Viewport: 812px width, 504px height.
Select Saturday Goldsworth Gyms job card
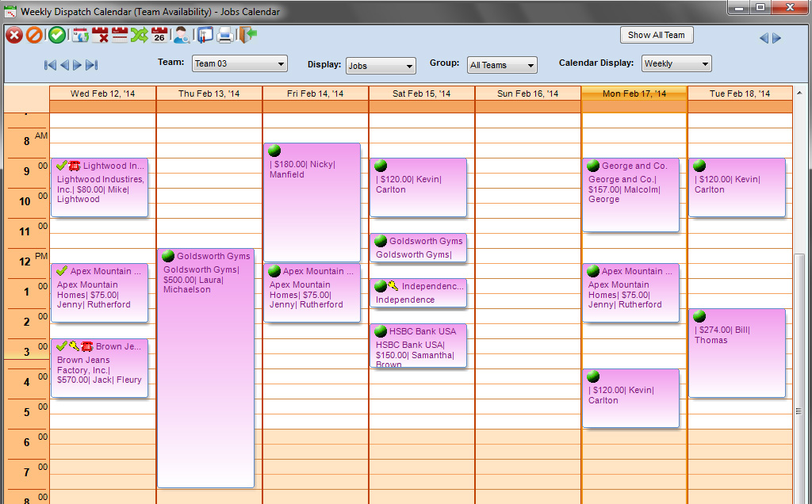[x=419, y=248]
